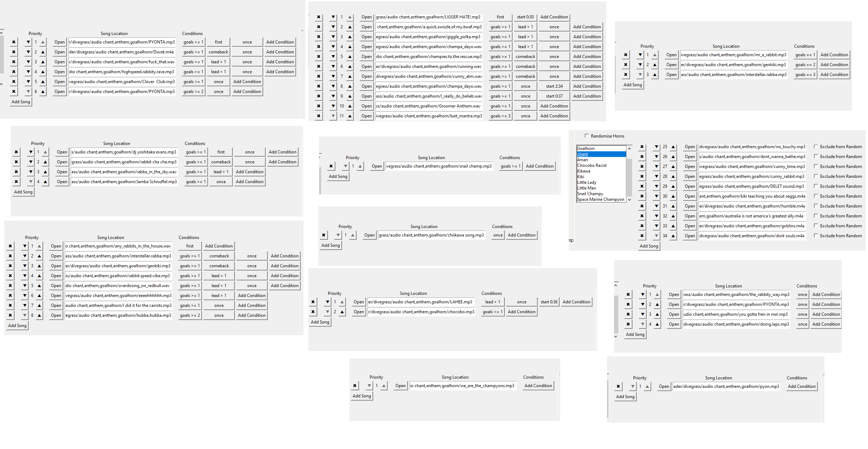Move goblins.m4a down in priority

coord(656,226)
